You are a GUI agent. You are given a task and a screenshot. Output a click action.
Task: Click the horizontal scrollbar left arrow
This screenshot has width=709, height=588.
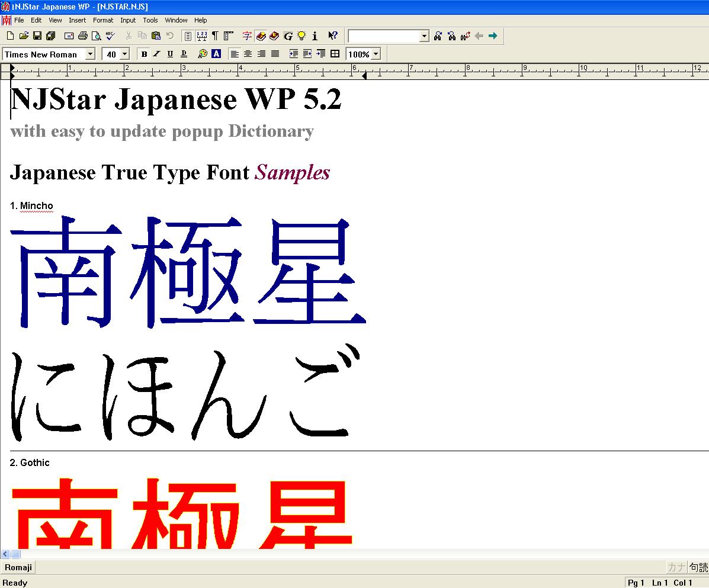click(x=5, y=554)
